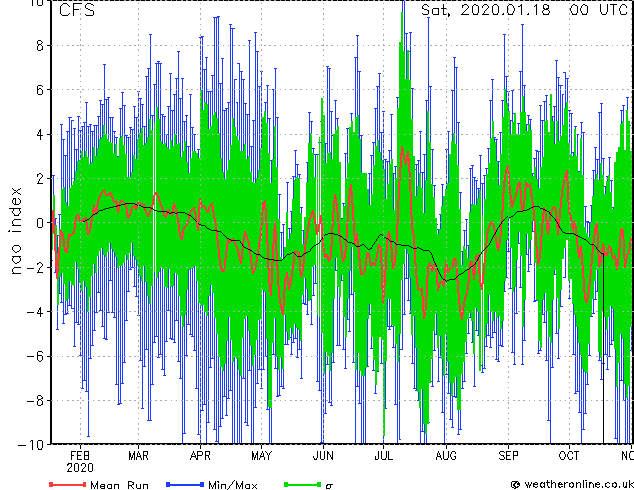This screenshot has height=490, width=634.
Task: Click the FEB 2020 axis label
Action: pos(80,462)
